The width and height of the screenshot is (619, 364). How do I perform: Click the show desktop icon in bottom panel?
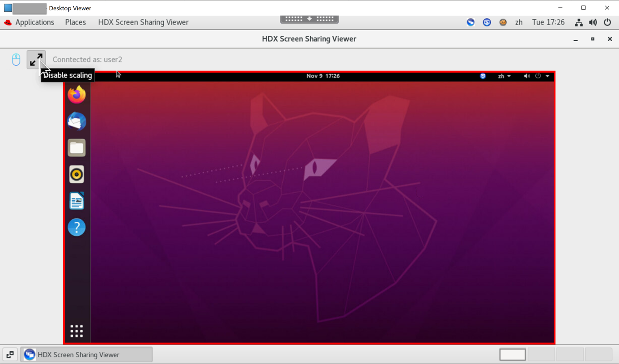click(x=10, y=355)
